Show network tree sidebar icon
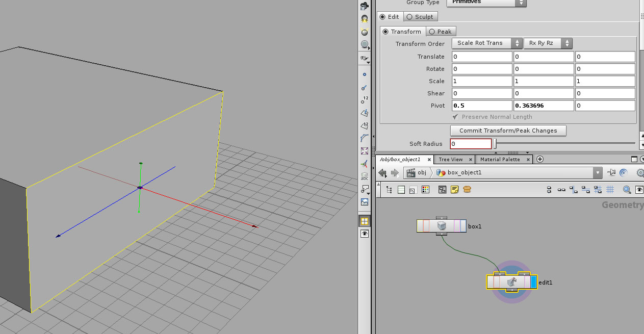 (x=389, y=190)
